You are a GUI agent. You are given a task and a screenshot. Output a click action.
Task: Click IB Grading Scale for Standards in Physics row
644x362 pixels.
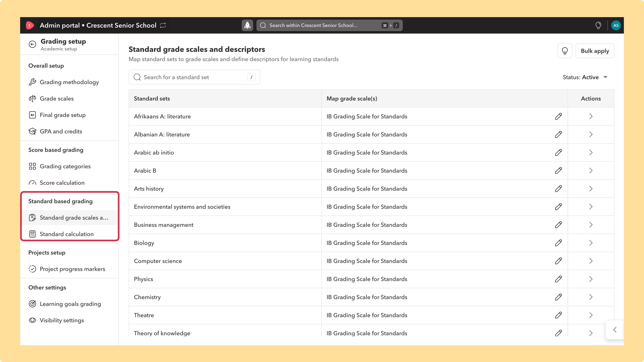(x=367, y=279)
